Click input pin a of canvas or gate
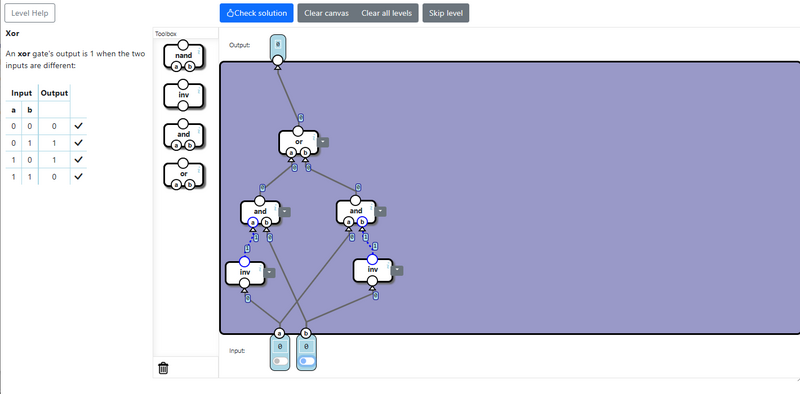This screenshot has width=800, height=394. [x=291, y=153]
